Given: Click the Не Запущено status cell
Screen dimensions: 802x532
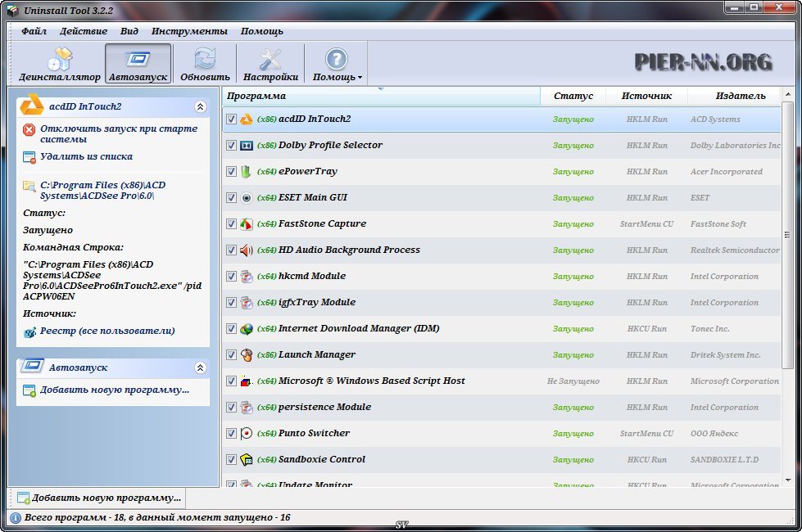Looking at the screenshot, I should 573,381.
